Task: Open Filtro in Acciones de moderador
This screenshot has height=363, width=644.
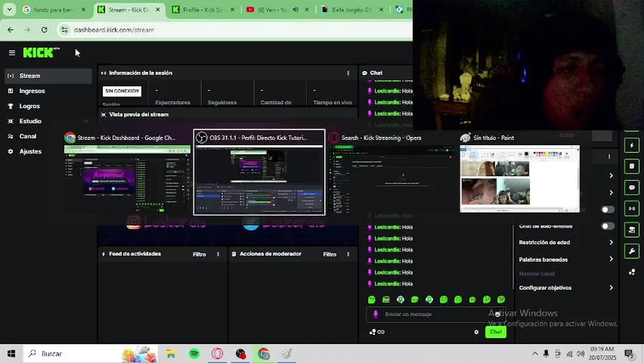Action: pos(330,254)
